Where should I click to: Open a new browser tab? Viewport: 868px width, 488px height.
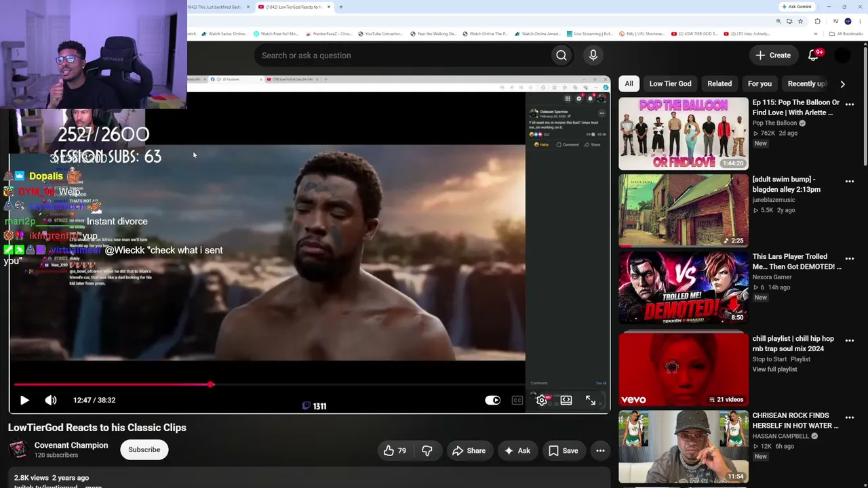coord(341,7)
